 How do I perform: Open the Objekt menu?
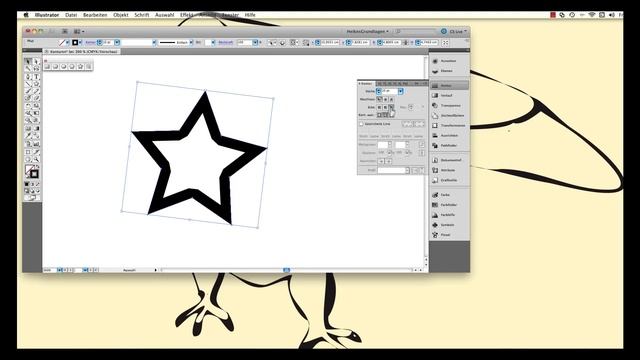click(x=121, y=15)
